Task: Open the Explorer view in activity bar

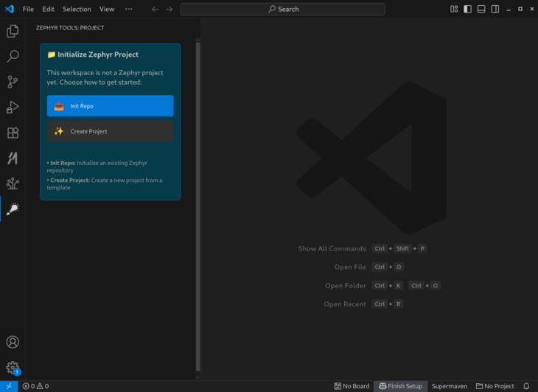Action: (x=13, y=31)
